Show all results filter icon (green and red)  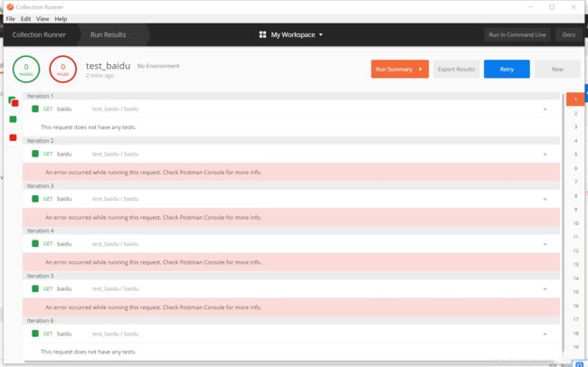click(14, 101)
